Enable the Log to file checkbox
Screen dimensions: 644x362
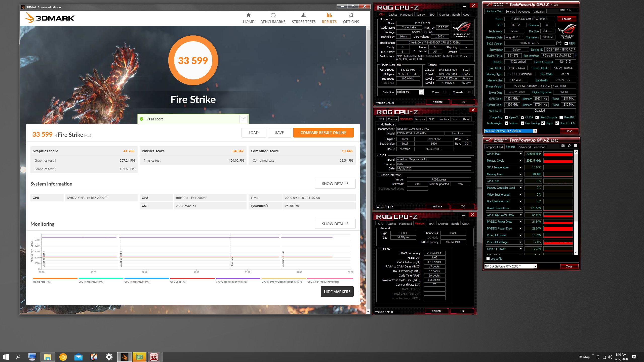488,259
